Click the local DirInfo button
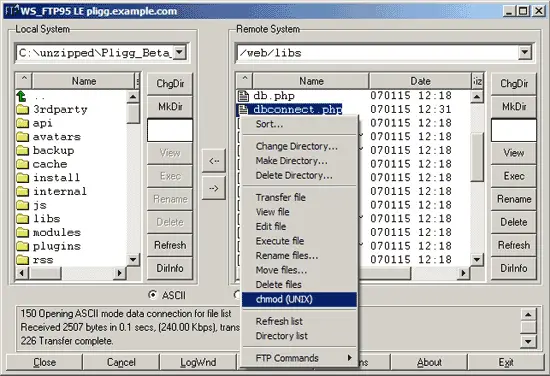 [x=170, y=268]
